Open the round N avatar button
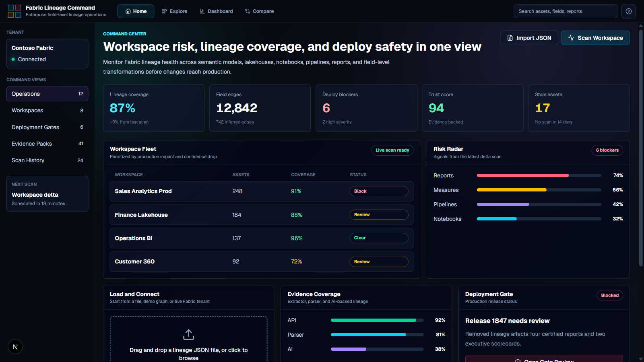Screen dimensions: 644x362 coord(15,347)
